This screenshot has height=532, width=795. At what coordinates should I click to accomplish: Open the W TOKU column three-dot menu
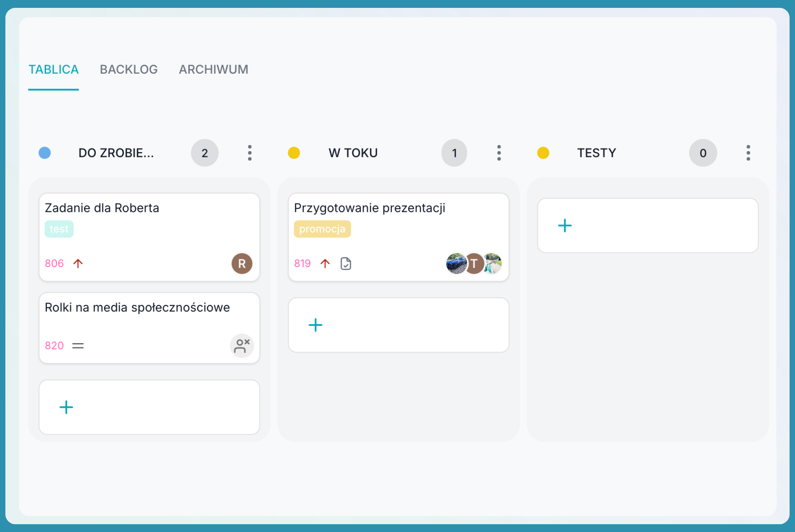[499, 153]
